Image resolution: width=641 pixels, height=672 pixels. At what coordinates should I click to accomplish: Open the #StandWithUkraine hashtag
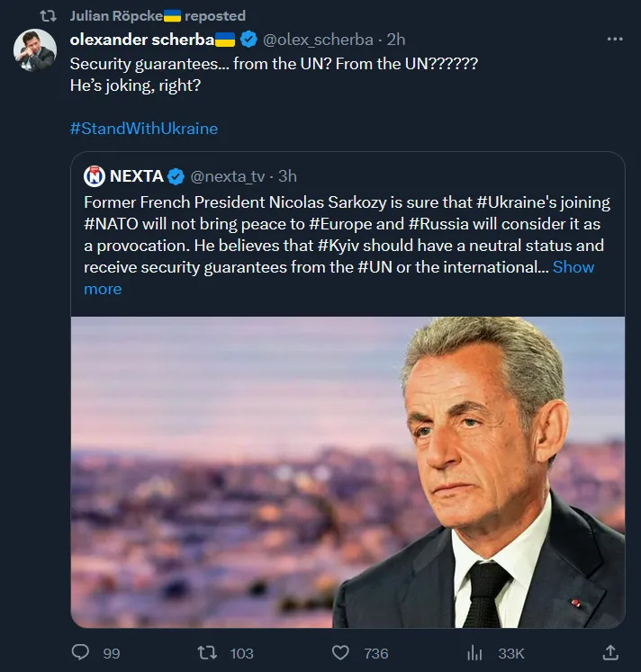(x=144, y=128)
